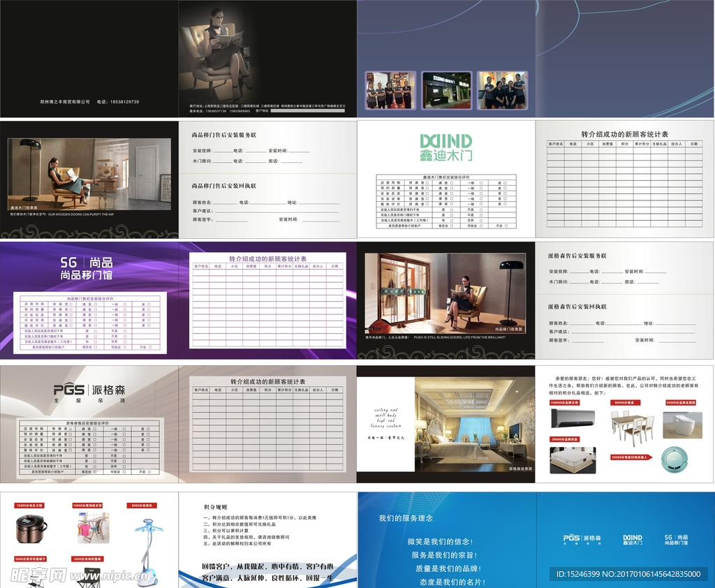
Task: Click the 微笑是我们的信念 line
Action: [x=440, y=541]
